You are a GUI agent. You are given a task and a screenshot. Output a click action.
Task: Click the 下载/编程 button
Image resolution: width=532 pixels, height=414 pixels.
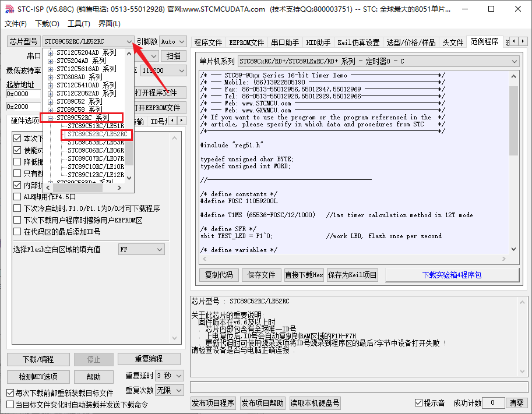point(37,359)
